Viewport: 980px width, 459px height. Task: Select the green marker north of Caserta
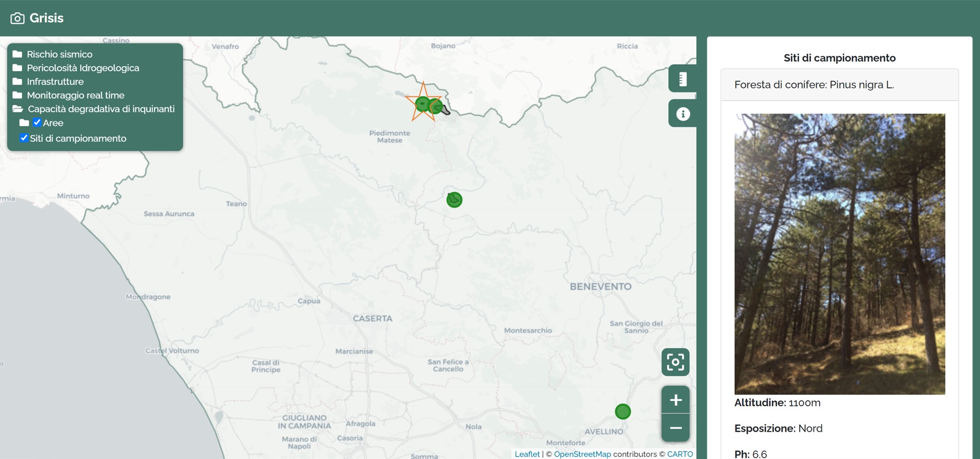click(454, 199)
